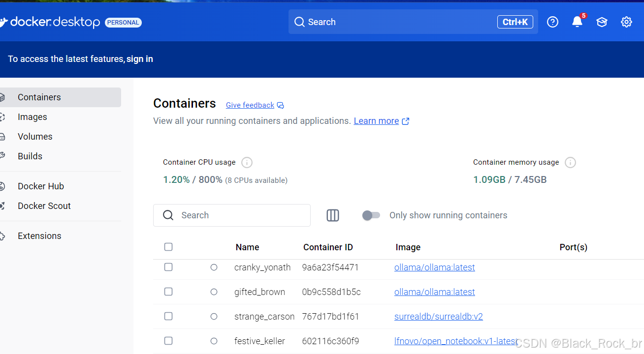Screen dimensions: 644x354
Task: Click the strange_carson container name
Action: click(264, 317)
